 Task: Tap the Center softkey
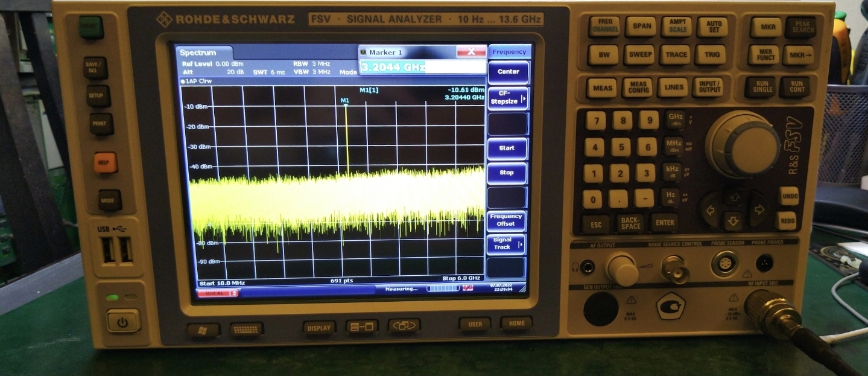(508, 72)
